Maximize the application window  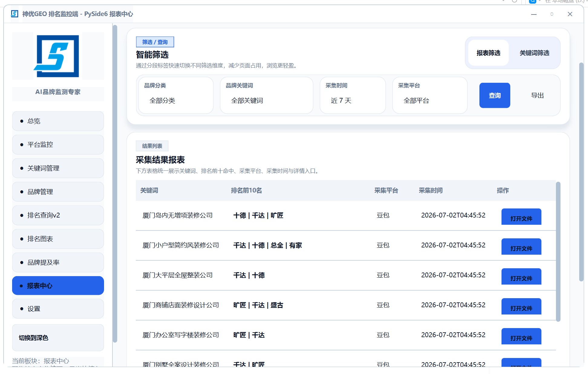point(552,14)
